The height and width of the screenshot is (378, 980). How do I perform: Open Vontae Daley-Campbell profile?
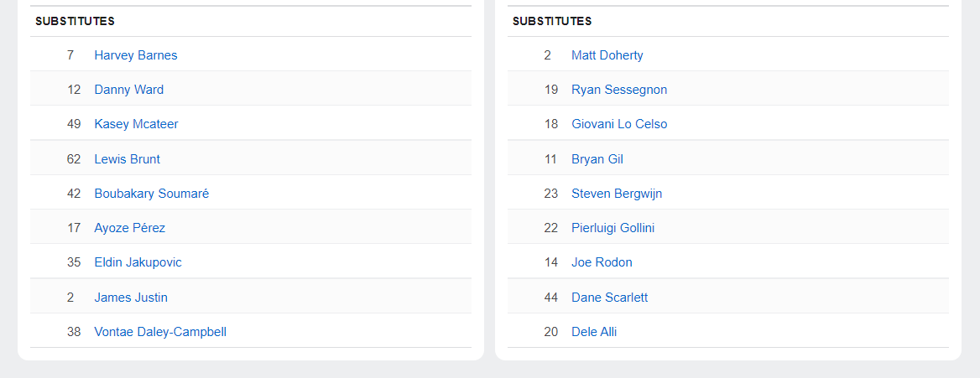coord(160,332)
